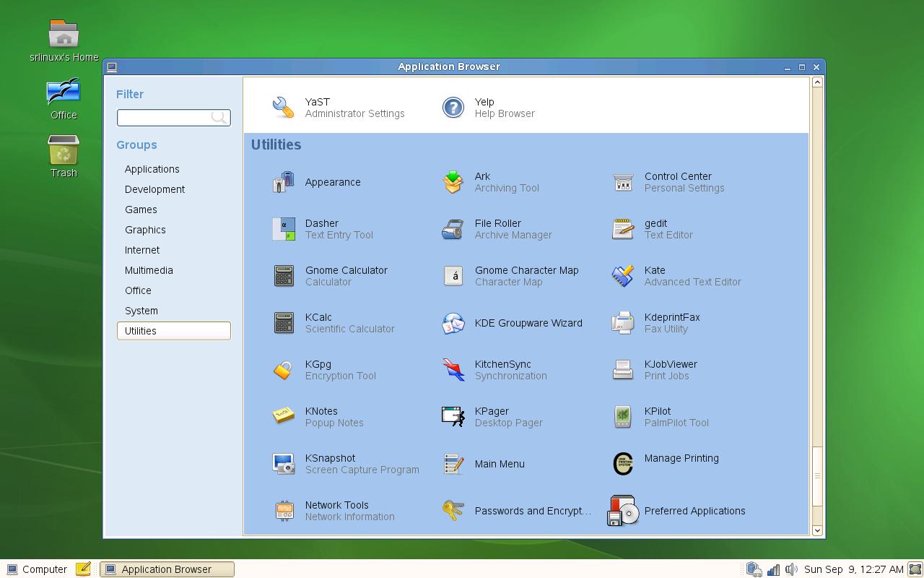Screen dimensions: 924x578
Task: Open KJobViewer print jobs icon
Action: coord(622,370)
